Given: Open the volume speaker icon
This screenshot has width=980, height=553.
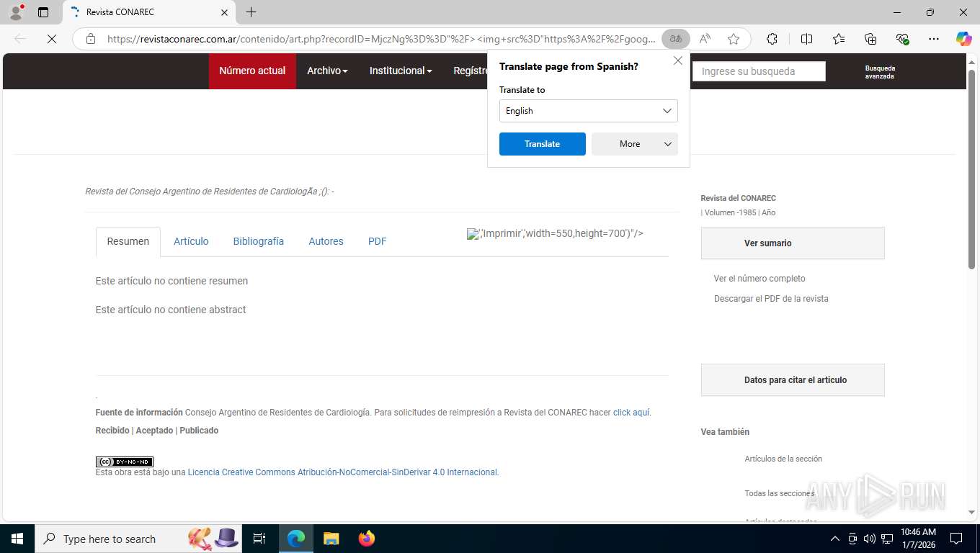Looking at the screenshot, I should coord(870,539).
